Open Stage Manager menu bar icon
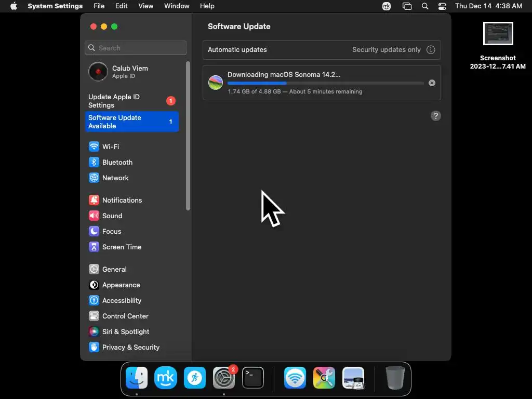532x399 pixels. pos(407,6)
